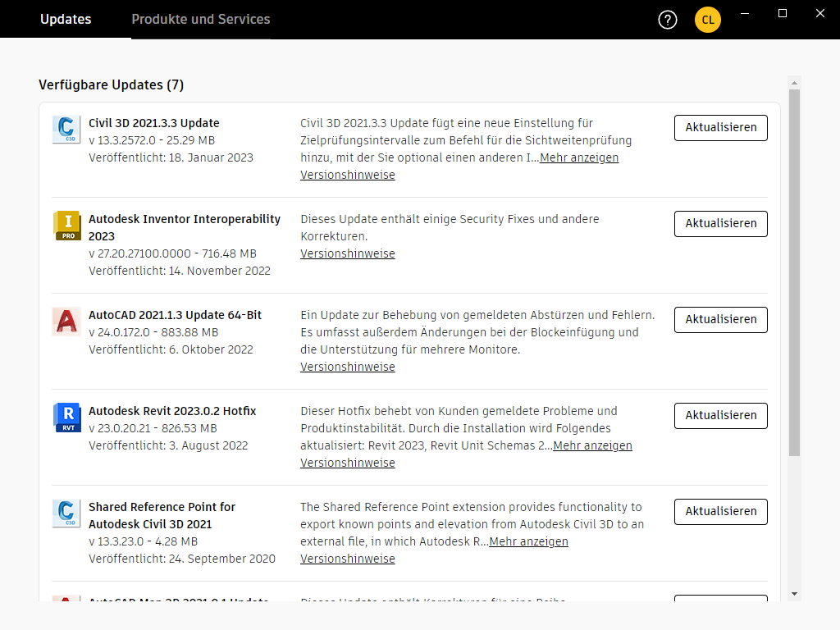The width and height of the screenshot is (840, 630).
Task: Click the AutoCAD 2021 application icon
Action: tap(66, 321)
